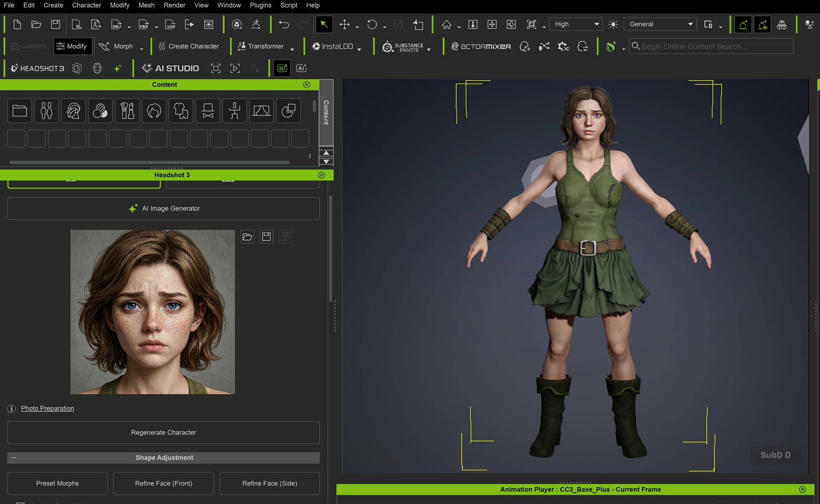The width and height of the screenshot is (820, 504).
Task: Open the Plugins menu
Action: click(x=261, y=5)
